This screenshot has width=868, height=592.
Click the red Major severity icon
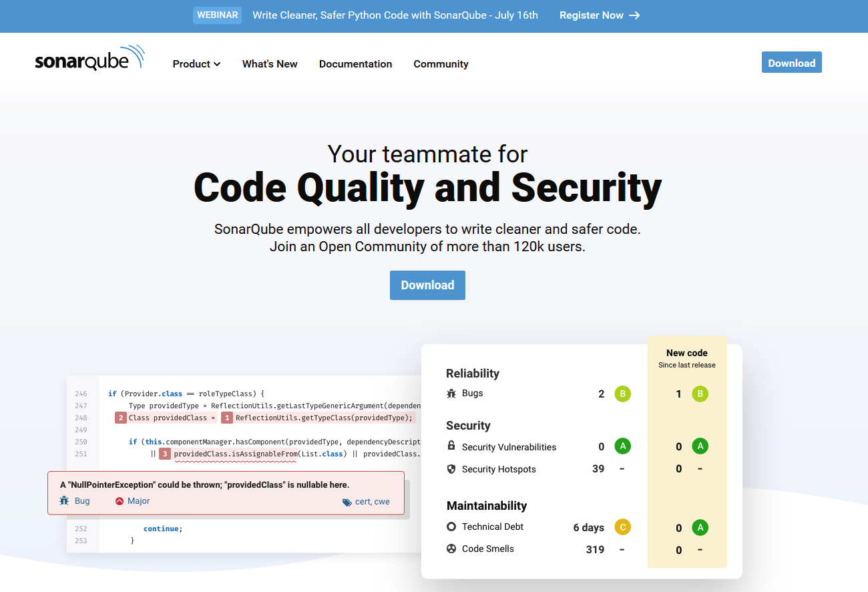120,501
